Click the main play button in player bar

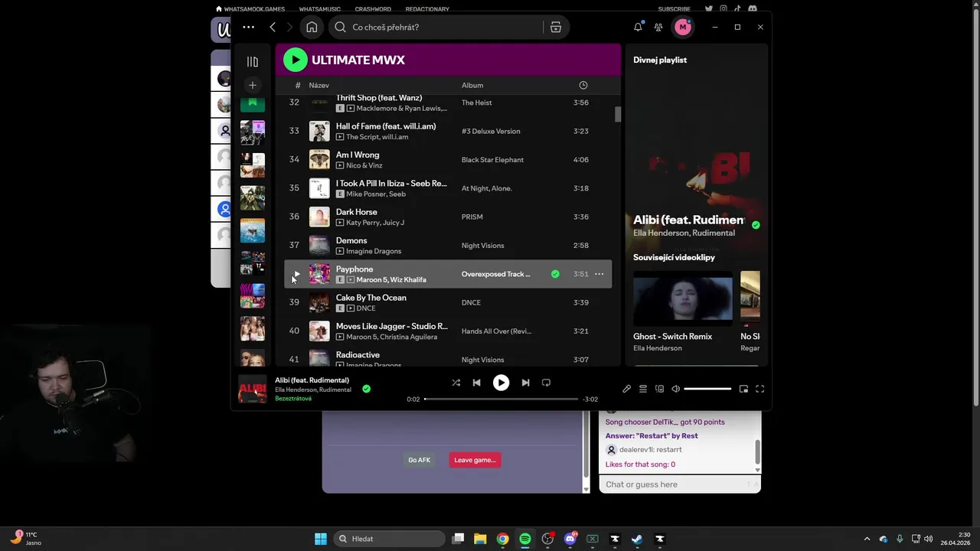(501, 383)
